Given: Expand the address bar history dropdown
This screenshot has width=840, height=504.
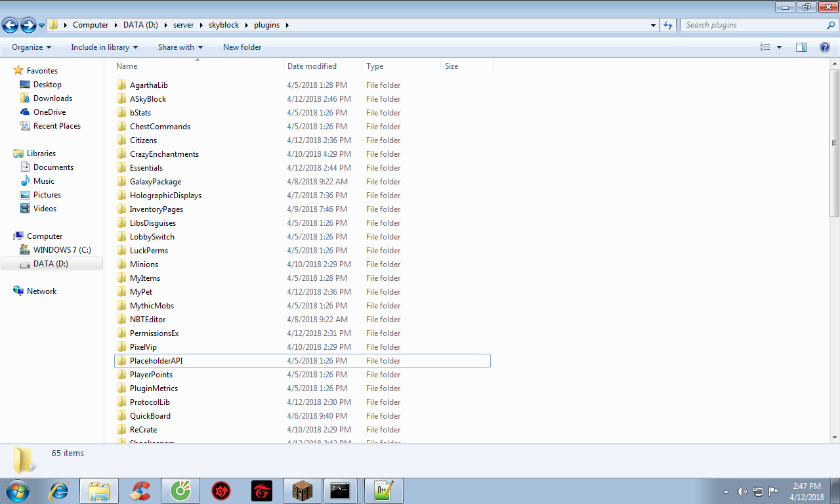Looking at the screenshot, I should click(x=653, y=25).
